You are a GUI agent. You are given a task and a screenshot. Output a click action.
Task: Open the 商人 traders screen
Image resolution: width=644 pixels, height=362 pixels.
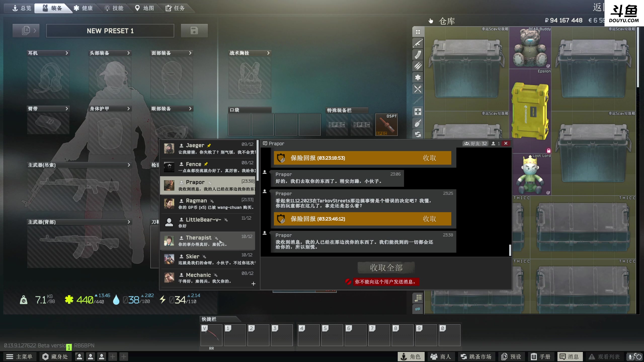click(441, 356)
